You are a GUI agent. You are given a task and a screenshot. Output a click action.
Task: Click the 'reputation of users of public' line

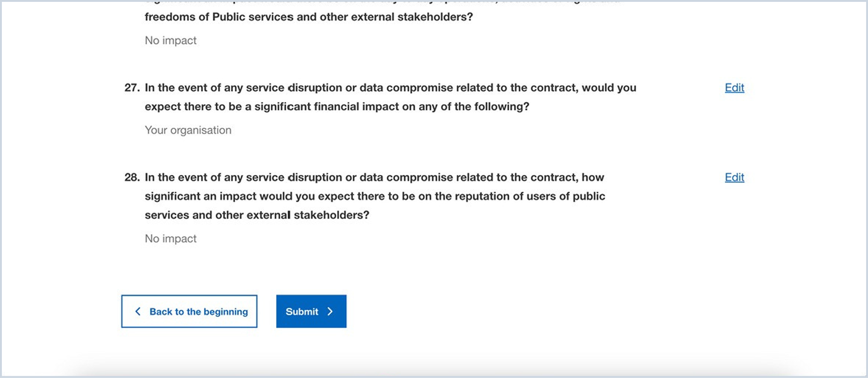point(375,196)
